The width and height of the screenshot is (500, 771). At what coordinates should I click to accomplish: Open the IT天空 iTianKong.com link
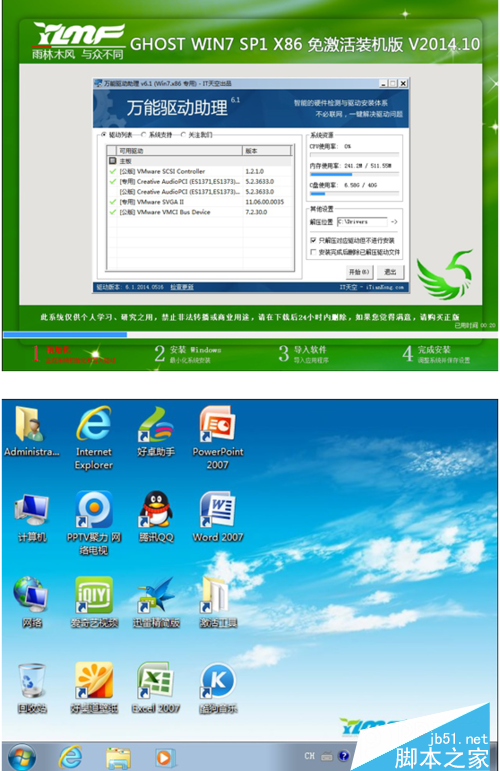point(372,287)
